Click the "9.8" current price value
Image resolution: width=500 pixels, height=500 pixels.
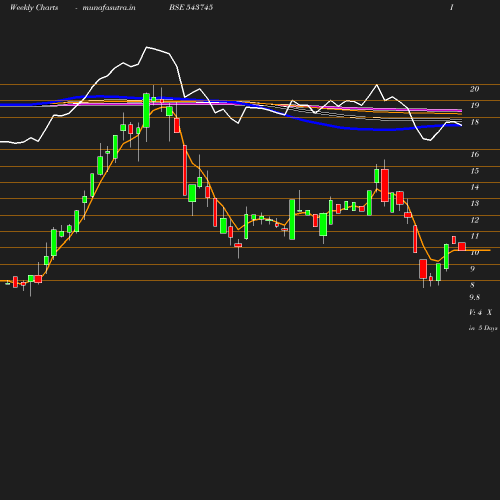click(x=475, y=297)
